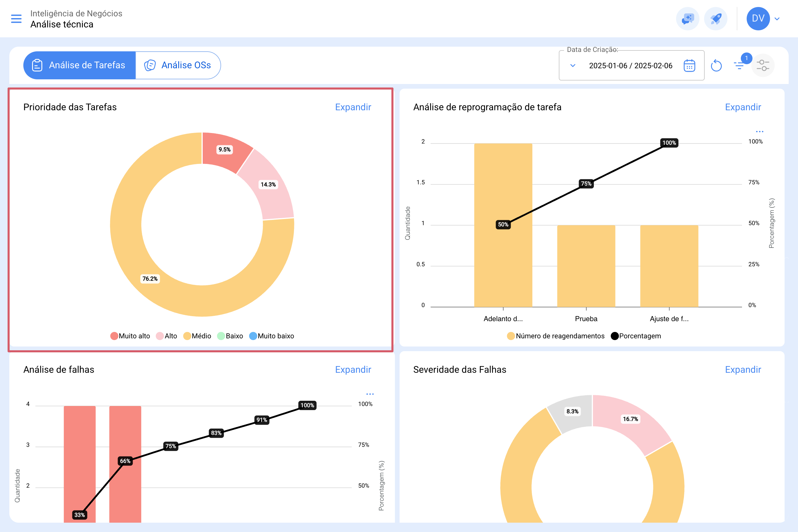
Task: Expand the Análise de falhas chart
Action: (x=353, y=370)
